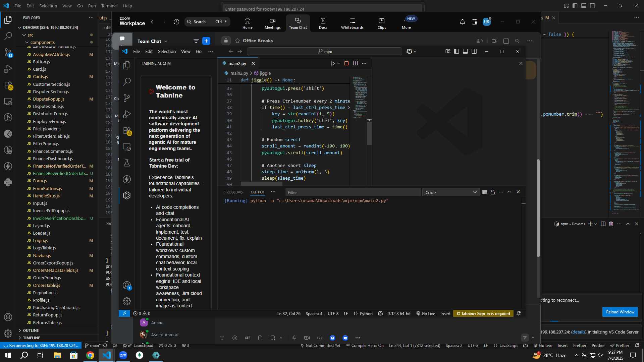Viewport: 644px width, 362px height.
Task: Switch to PROBLEMS tab
Action: 233,192
